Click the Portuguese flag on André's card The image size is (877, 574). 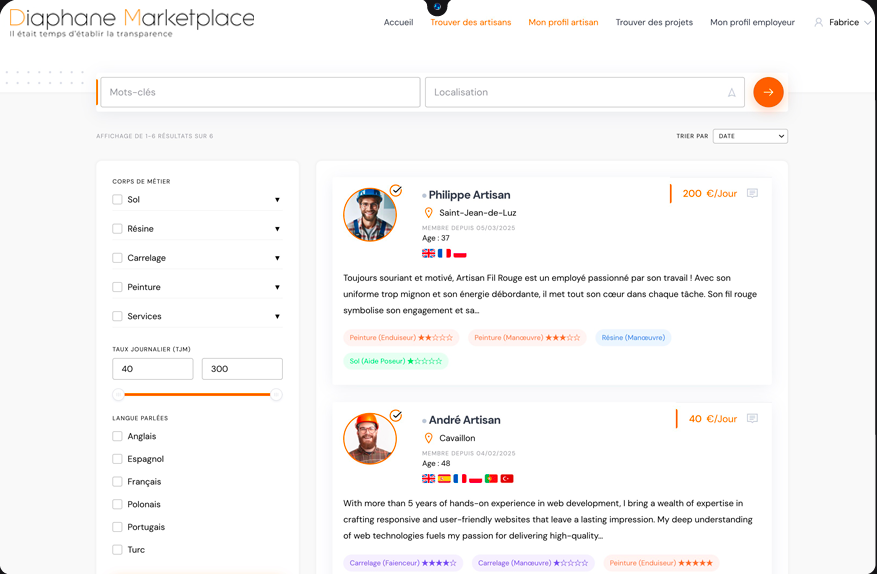pyautogui.click(x=491, y=479)
